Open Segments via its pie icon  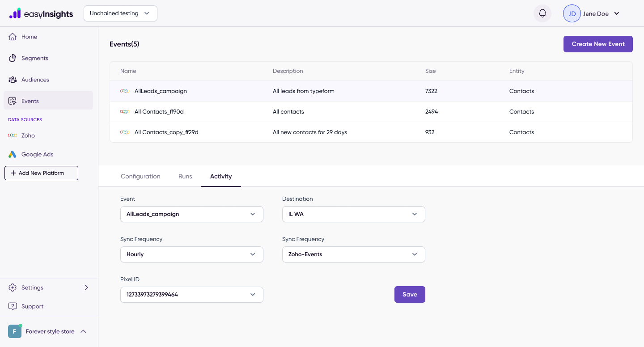13,58
